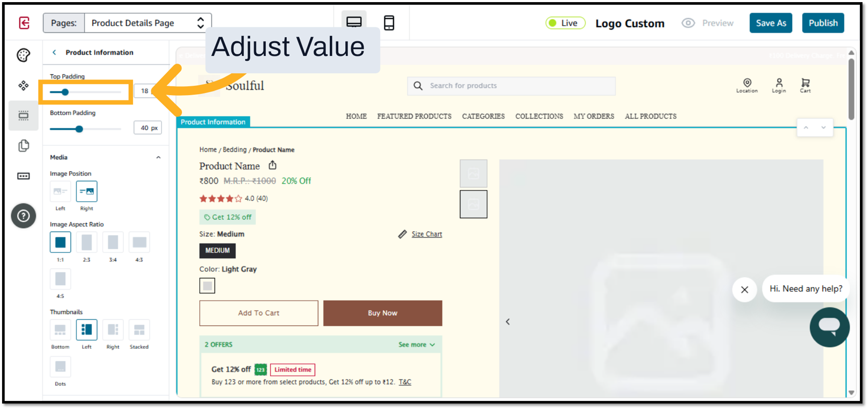The image size is (868, 409).
Task: Set thumbnails layout to Stacked
Action: pyautogui.click(x=139, y=330)
